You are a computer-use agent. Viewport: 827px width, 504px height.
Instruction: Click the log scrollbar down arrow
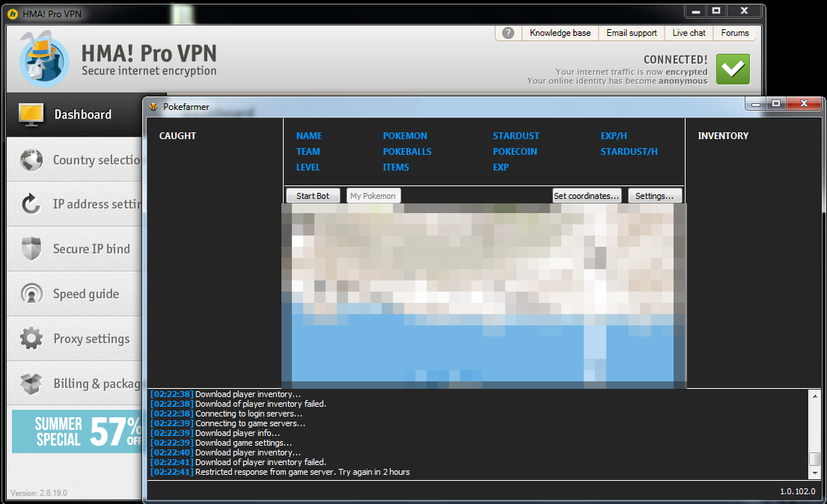(x=815, y=473)
